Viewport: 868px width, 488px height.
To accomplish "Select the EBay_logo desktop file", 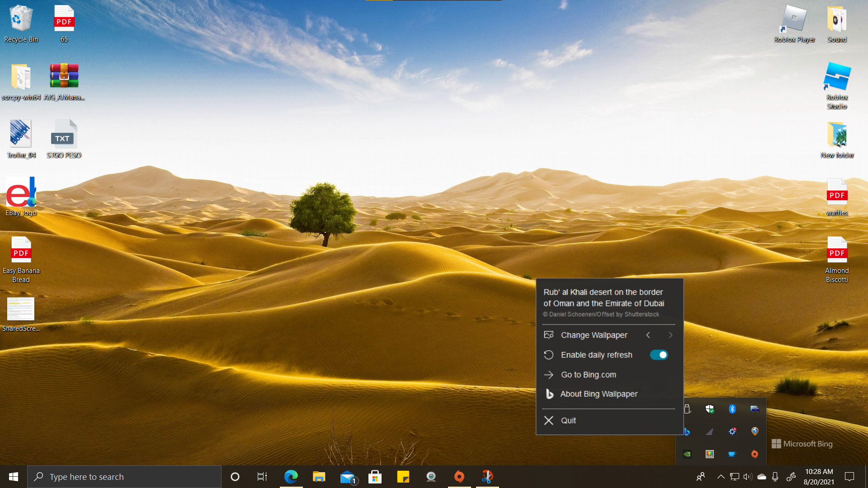I will (x=21, y=197).
